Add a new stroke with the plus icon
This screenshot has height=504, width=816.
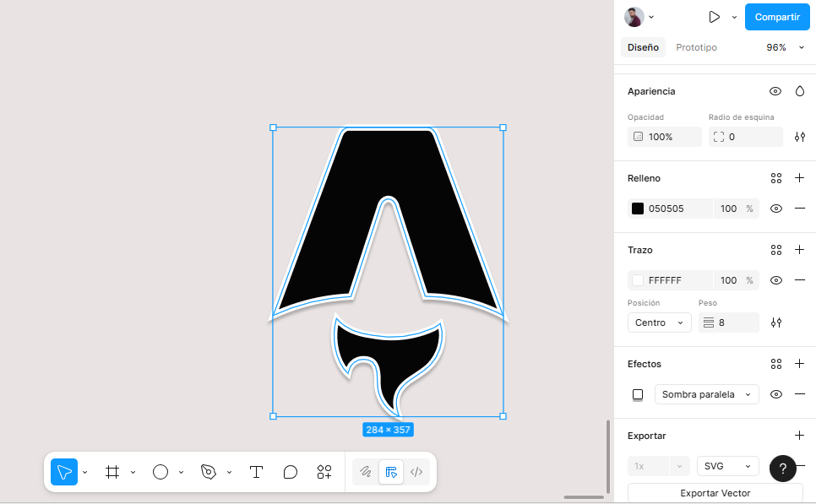(799, 250)
